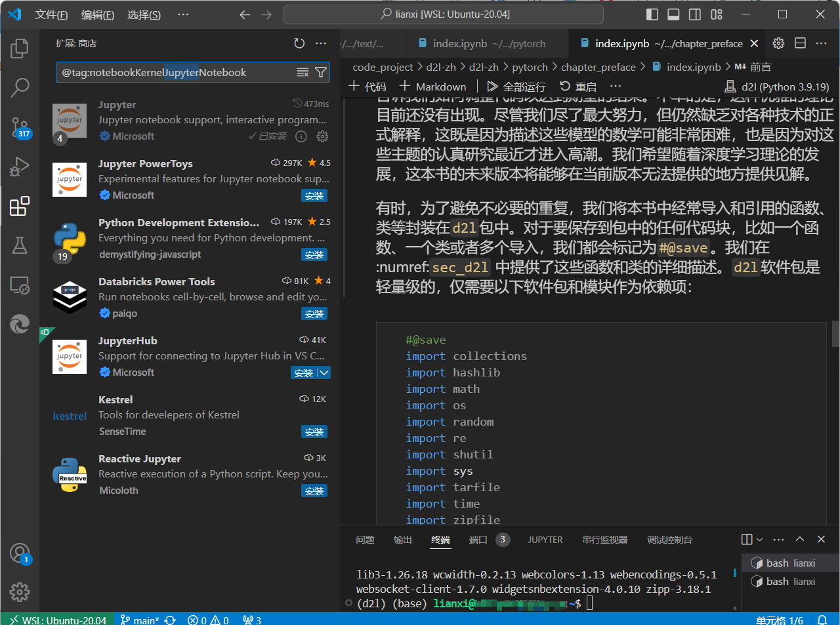This screenshot has width=840, height=625.
Task: Maximize the terminal panel with chevron
Action: click(800, 539)
